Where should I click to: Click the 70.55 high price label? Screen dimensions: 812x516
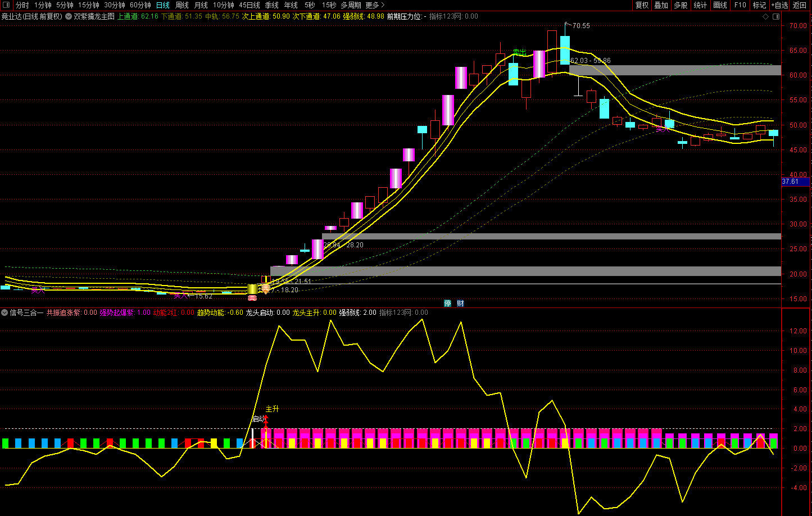pyautogui.click(x=581, y=26)
